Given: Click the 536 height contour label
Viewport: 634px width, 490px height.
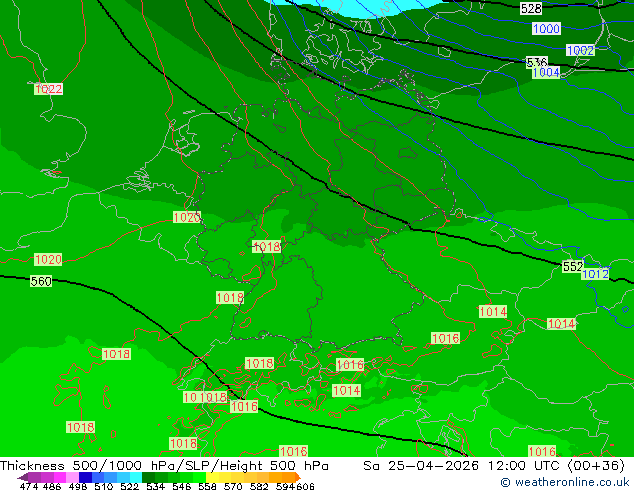Looking at the screenshot, I should [537, 62].
